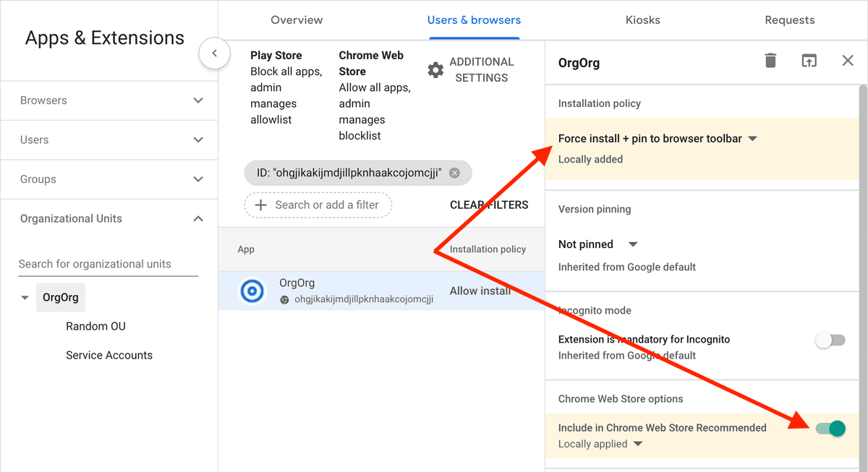Remove the extension ID filter chip

click(x=454, y=173)
